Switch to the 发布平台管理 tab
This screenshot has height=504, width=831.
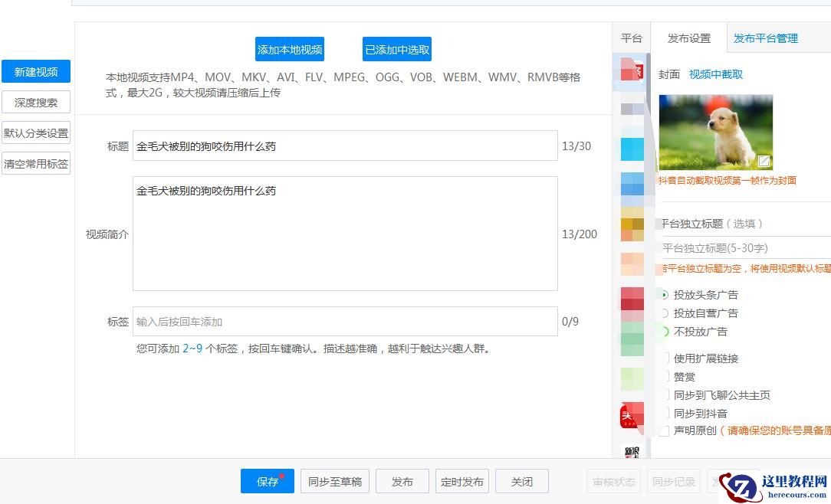point(765,38)
